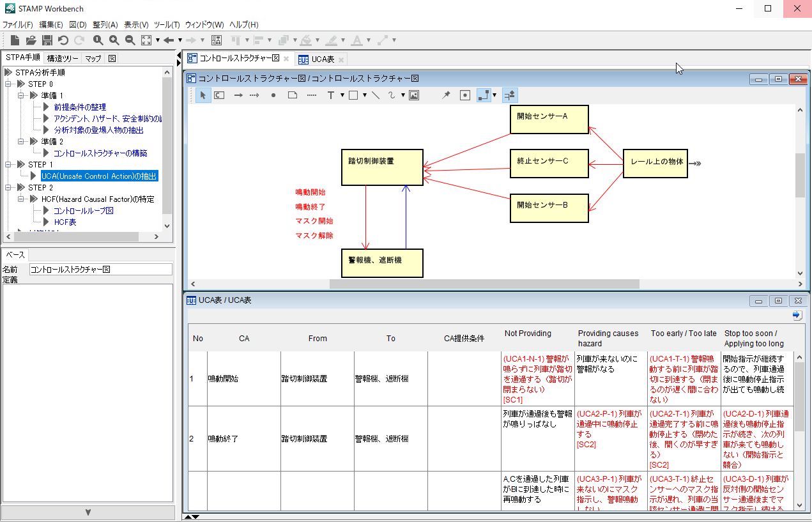Zoom out with the minus magnifier
The width and height of the screenshot is (812, 522).
pos(130,40)
